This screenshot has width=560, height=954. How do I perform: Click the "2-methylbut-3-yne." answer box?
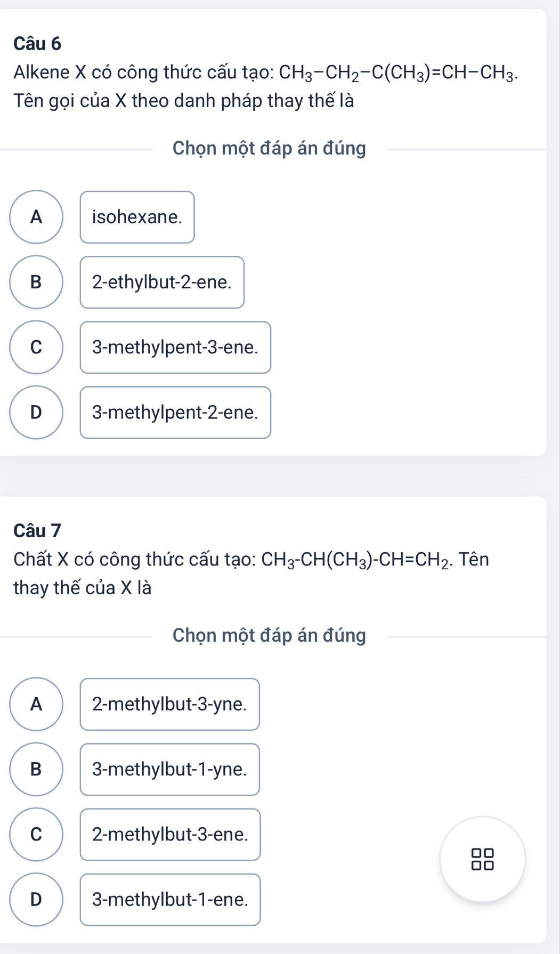click(169, 704)
